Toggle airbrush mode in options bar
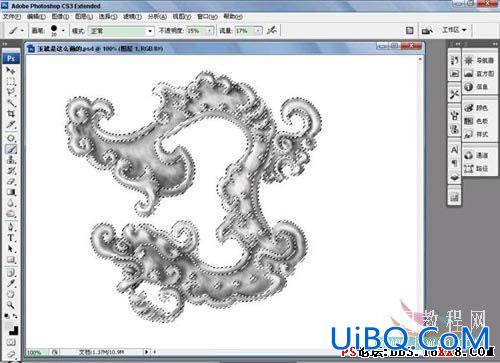Viewport: 500px width, 363px height. tap(272, 31)
